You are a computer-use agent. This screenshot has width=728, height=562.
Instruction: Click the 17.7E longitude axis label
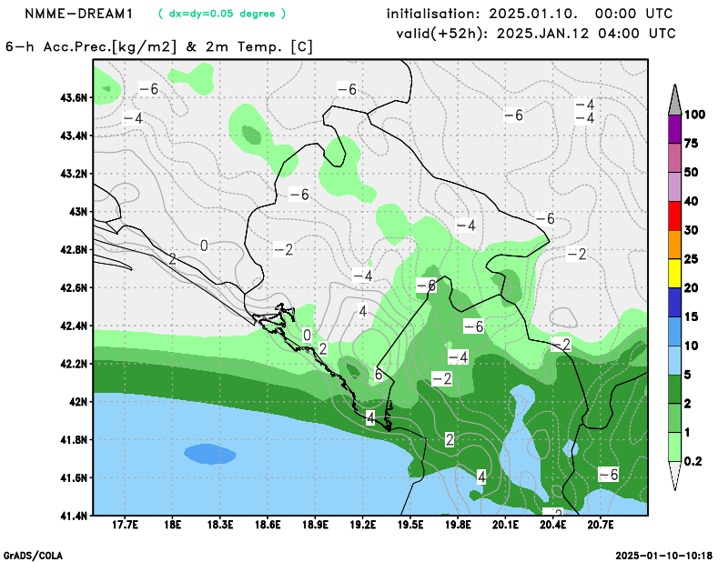(124, 525)
